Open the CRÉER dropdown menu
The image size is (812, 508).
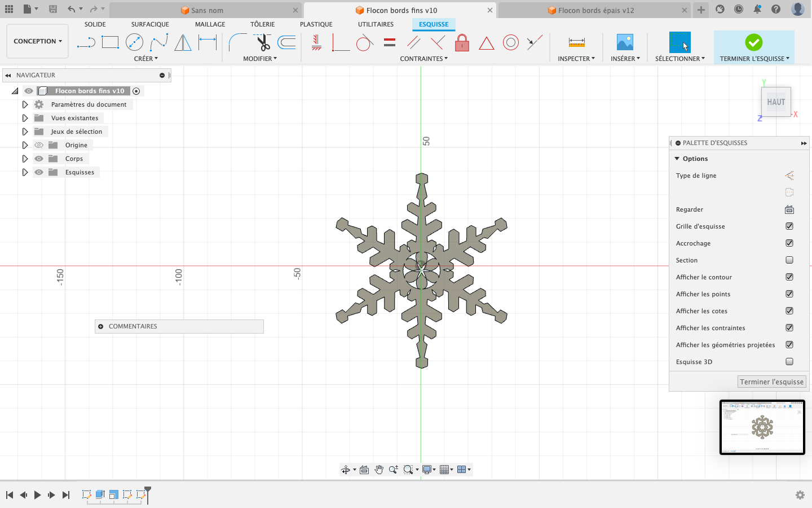click(146, 59)
